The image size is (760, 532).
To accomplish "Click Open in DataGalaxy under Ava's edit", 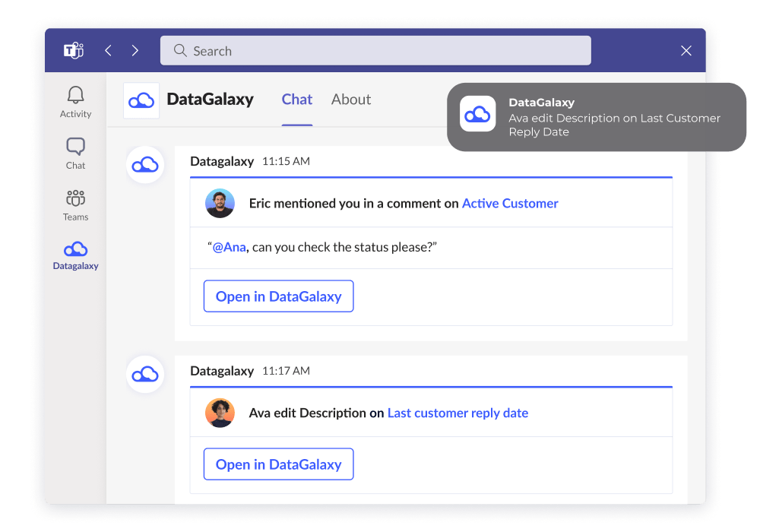I will click(278, 464).
